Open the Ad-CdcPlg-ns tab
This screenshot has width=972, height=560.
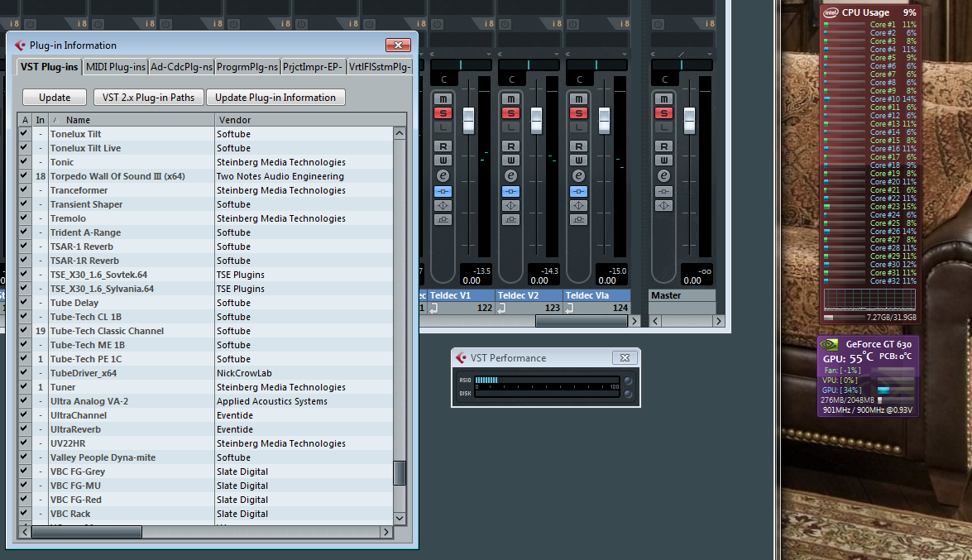point(182,67)
